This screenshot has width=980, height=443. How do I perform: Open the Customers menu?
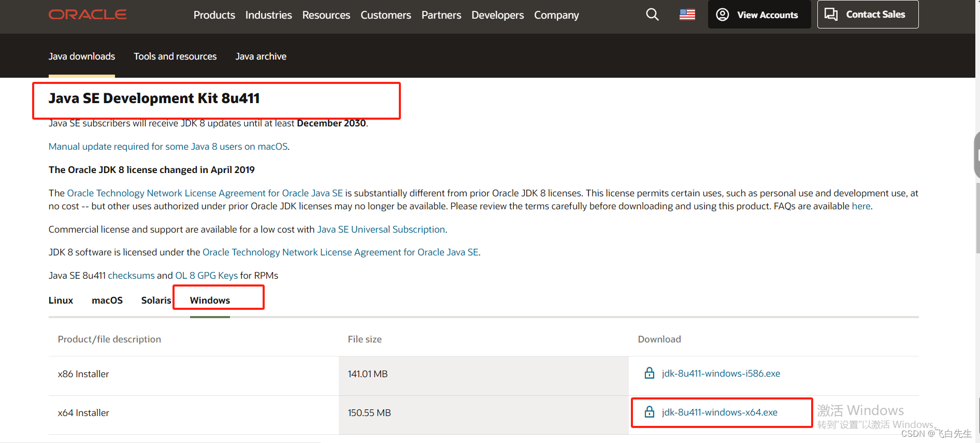386,15
